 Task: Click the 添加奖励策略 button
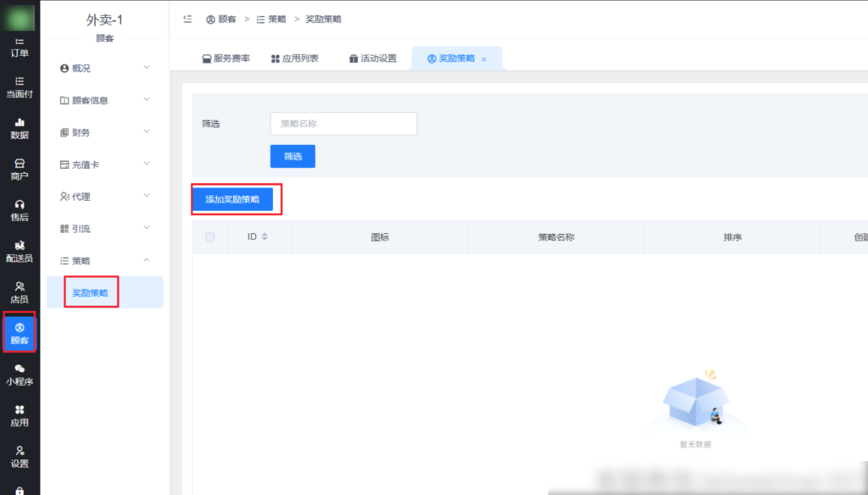point(235,198)
